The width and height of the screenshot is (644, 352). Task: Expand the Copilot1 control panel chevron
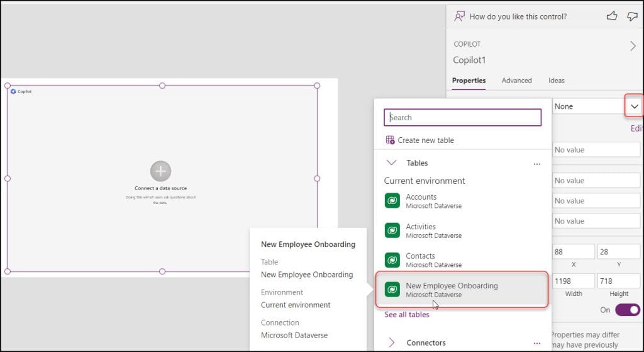click(633, 46)
